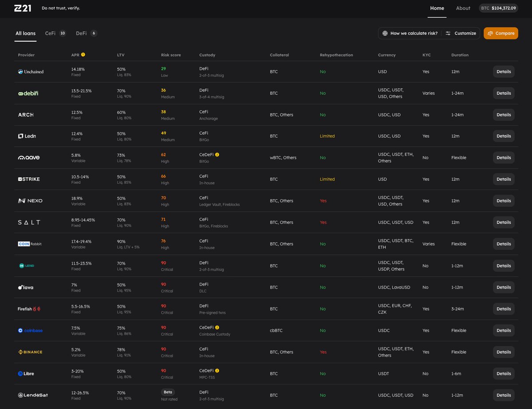Click the HodlHodl LEND provider logo
532x409 pixels.
[26, 265]
